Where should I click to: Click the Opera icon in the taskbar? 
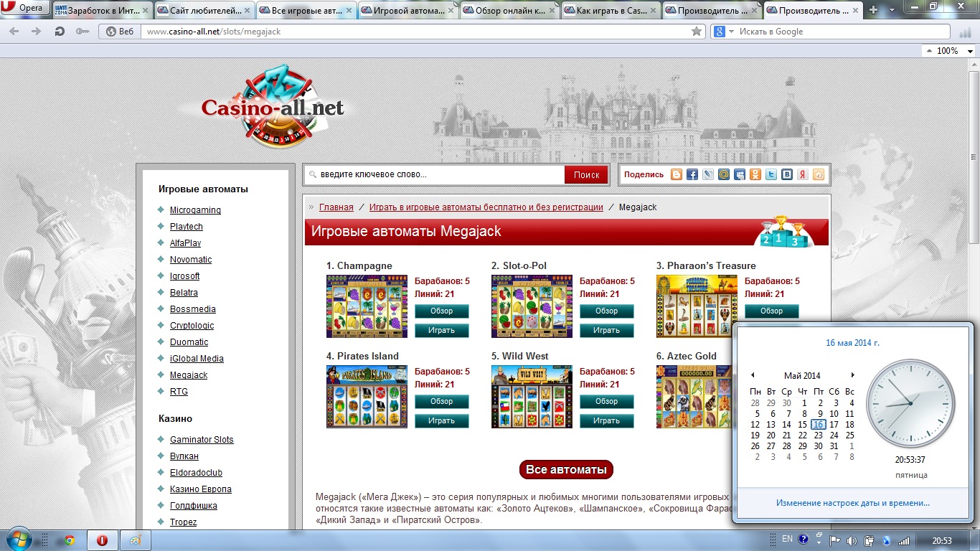pyautogui.click(x=102, y=540)
